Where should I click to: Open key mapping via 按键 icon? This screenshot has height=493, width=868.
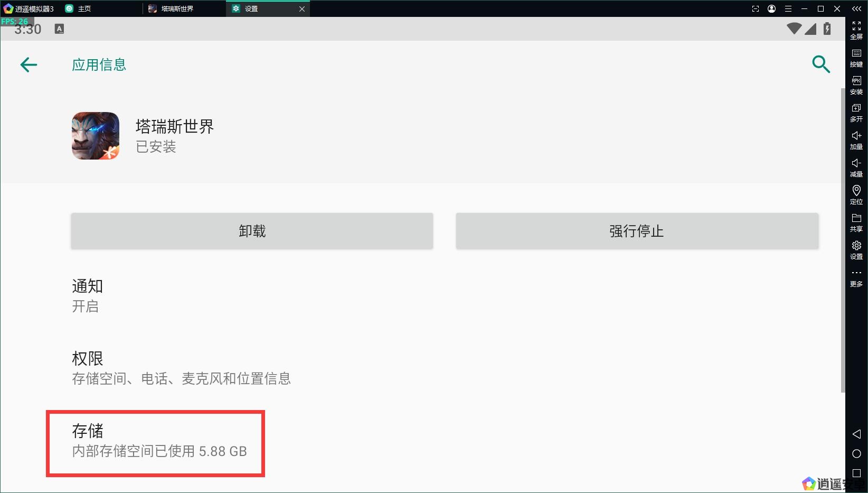click(856, 58)
